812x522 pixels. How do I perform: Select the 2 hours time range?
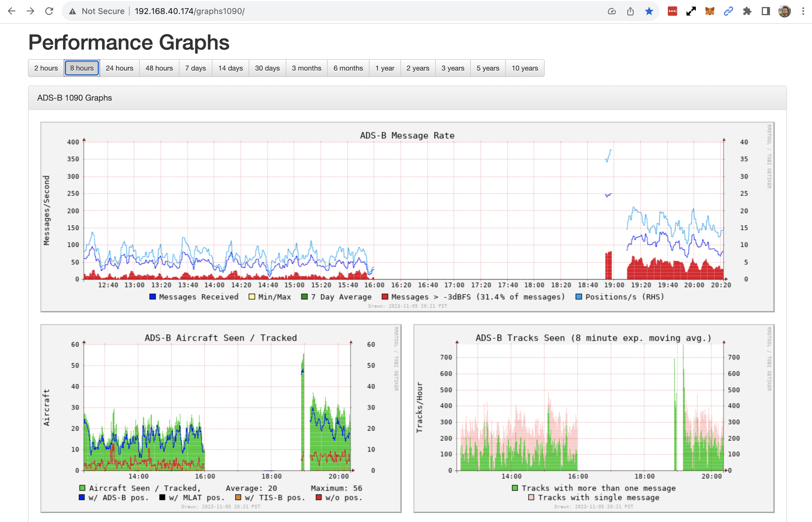(x=46, y=68)
